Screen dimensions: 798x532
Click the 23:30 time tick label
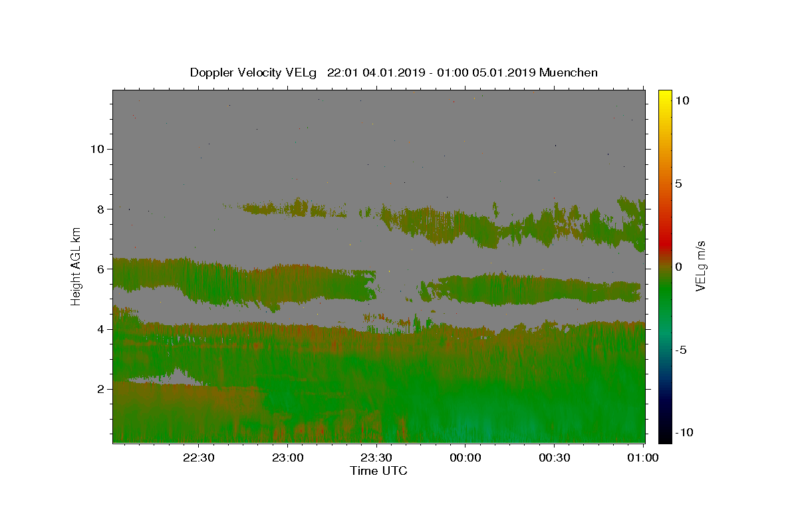point(376,458)
